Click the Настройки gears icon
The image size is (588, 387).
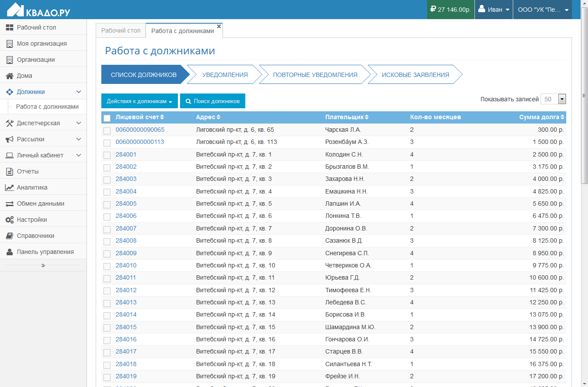point(9,220)
